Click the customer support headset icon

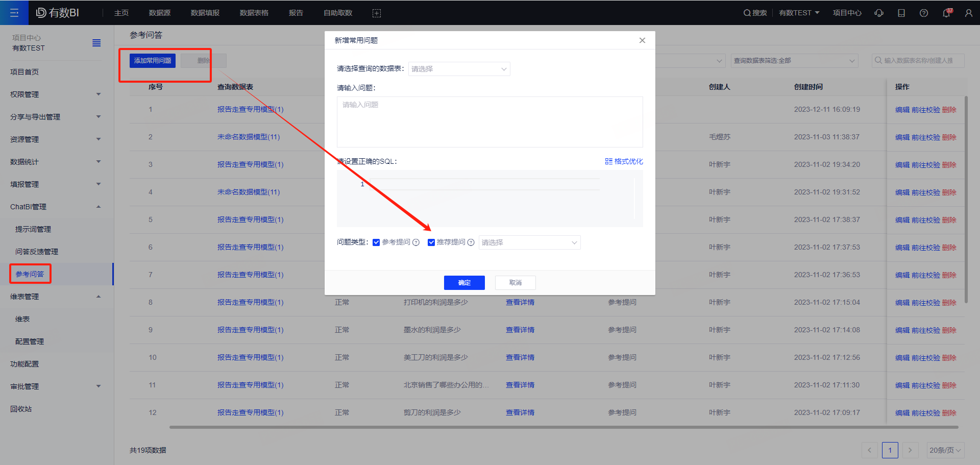click(879, 13)
